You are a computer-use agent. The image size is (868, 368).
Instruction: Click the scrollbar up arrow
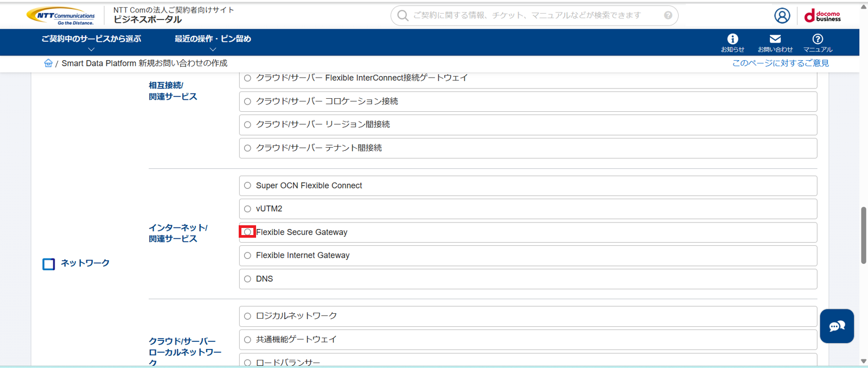click(863, 7)
